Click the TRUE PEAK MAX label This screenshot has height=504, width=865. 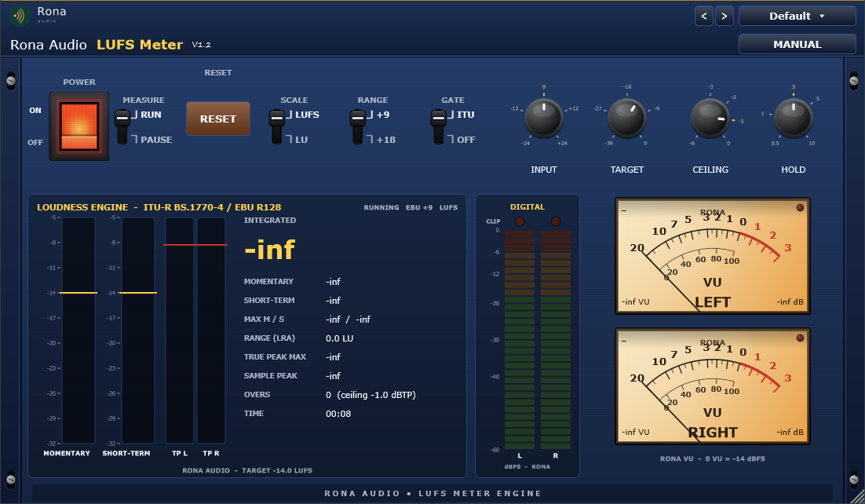tap(275, 357)
